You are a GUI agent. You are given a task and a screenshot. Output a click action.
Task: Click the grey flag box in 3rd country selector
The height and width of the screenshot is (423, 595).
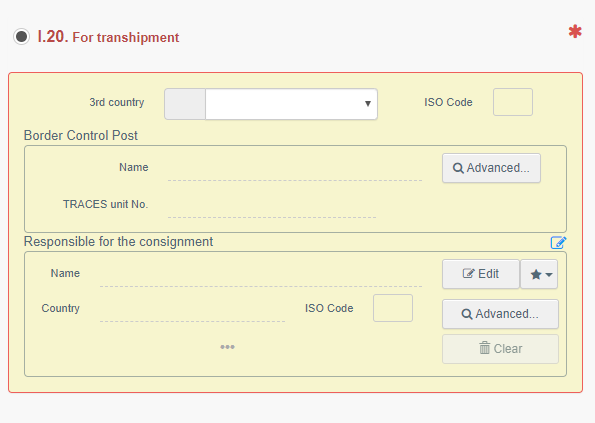pos(185,104)
